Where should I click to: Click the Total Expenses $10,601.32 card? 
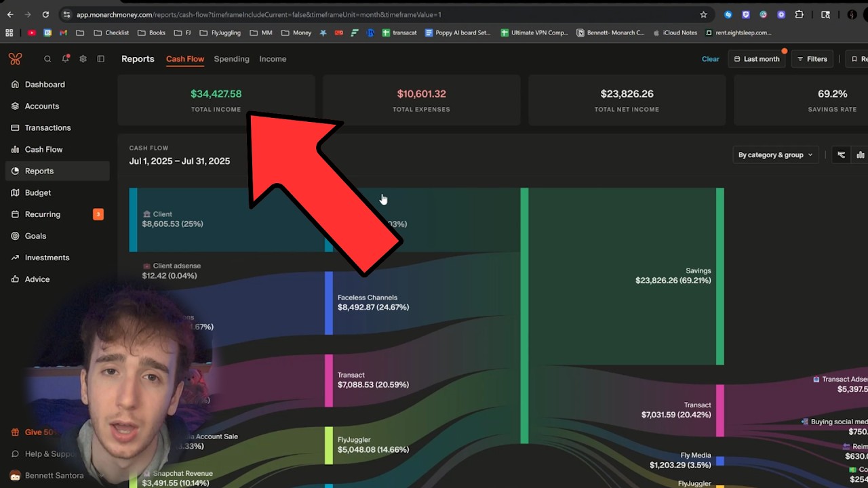point(421,100)
